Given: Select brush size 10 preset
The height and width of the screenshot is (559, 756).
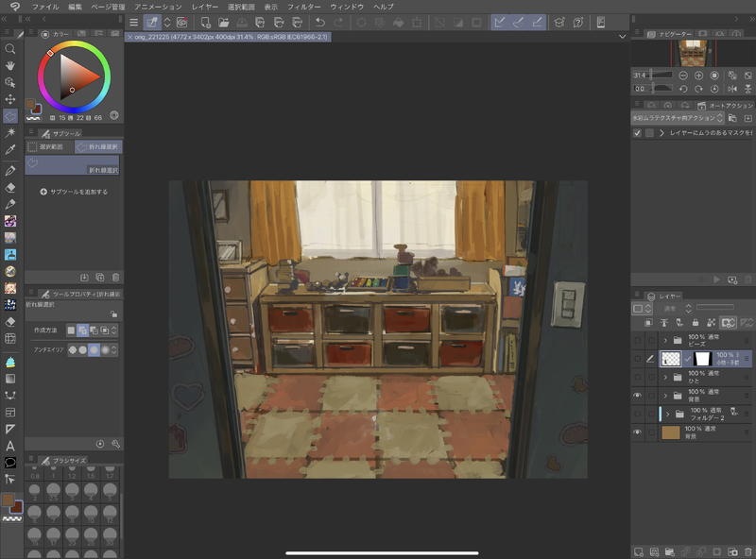Looking at the screenshot, I should (91, 514).
